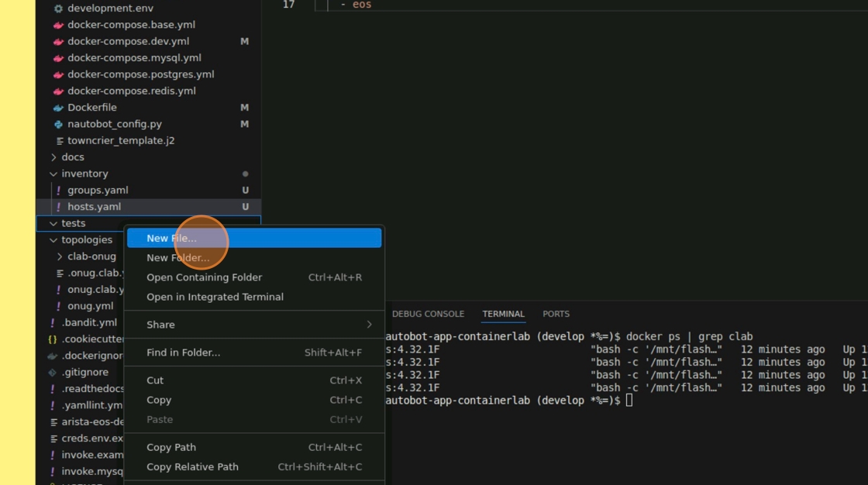This screenshot has width=868, height=485.
Task: Switch to the PORTS tab
Action: pos(556,314)
